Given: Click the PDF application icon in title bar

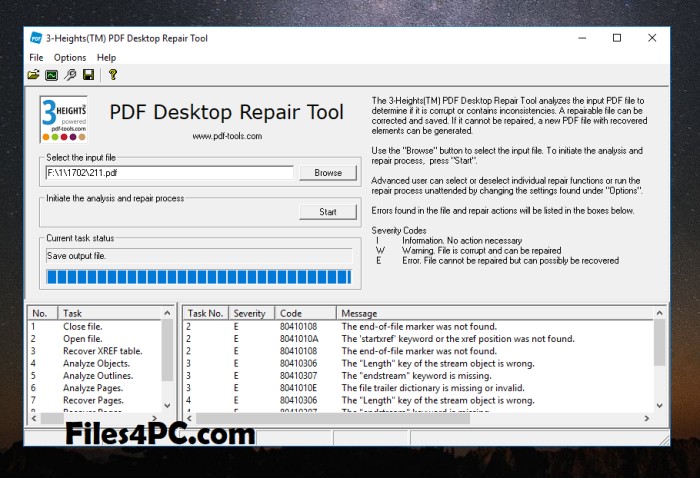Looking at the screenshot, I should click(x=36, y=38).
